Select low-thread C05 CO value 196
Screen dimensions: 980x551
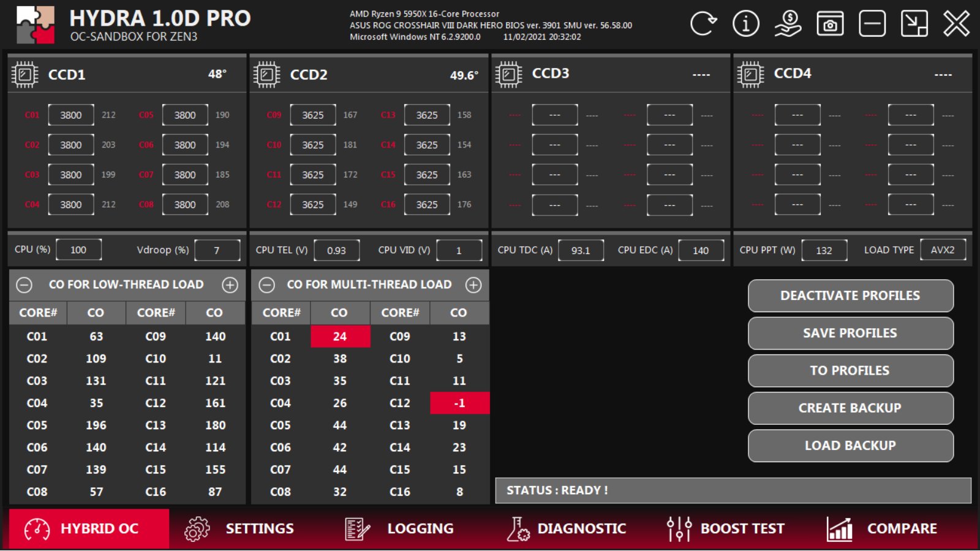pos(96,425)
